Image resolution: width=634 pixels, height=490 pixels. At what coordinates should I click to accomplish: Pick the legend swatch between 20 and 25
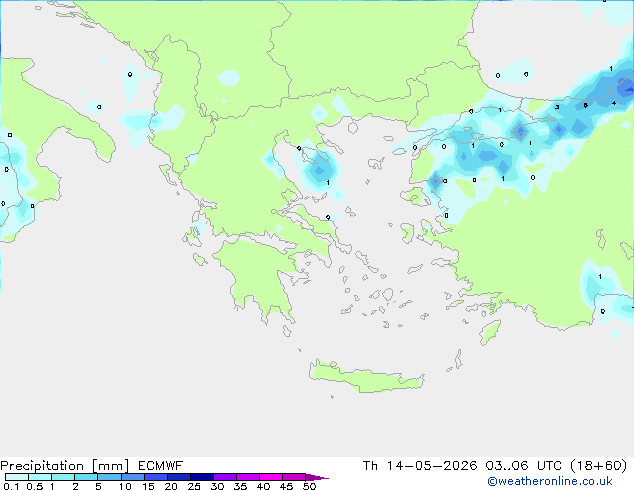[178, 477]
